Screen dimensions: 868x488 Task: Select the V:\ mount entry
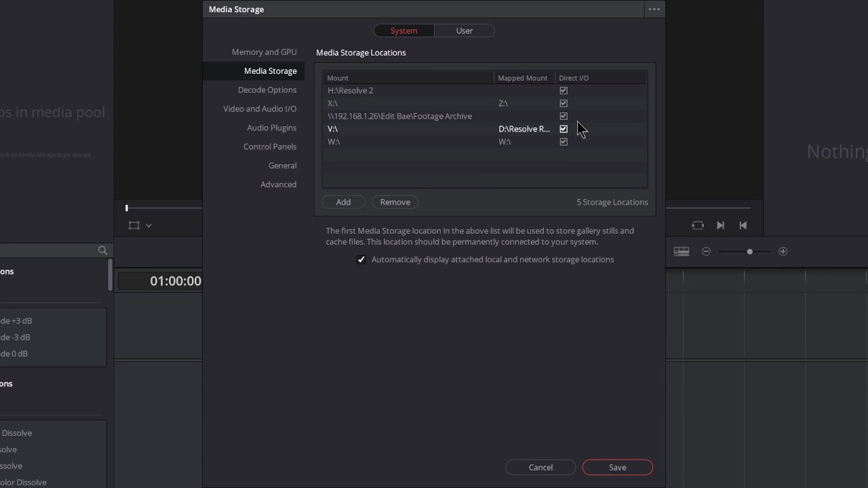pos(485,129)
